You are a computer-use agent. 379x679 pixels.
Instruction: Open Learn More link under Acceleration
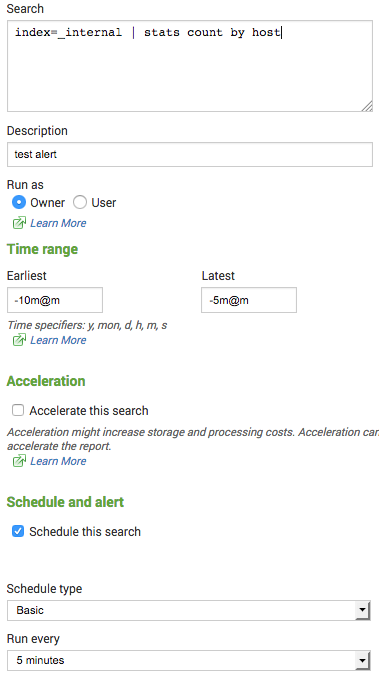click(x=58, y=461)
